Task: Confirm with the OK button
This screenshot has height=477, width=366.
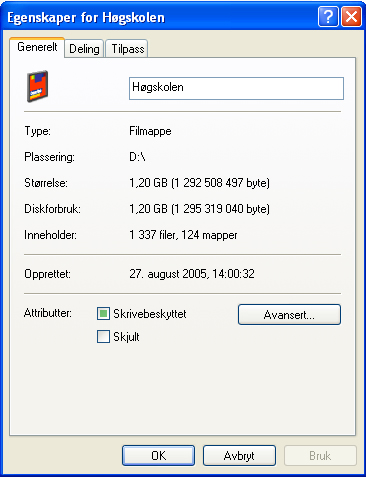Action: click(x=158, y=455)
